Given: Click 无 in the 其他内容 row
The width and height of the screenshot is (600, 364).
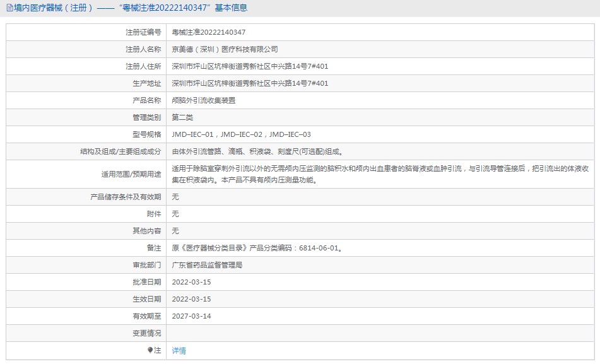Looking at the screenshot, I should 175,231.
